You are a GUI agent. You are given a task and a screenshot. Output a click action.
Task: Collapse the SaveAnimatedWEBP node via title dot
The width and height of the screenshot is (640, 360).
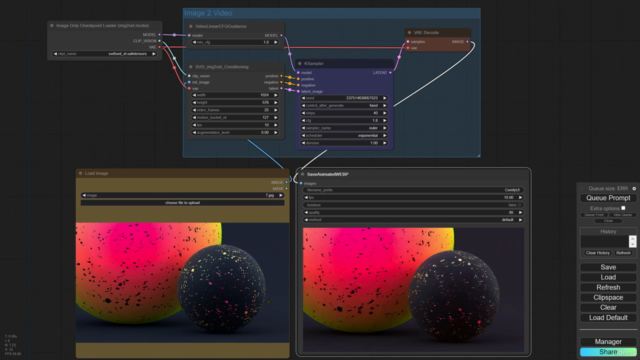302,174
